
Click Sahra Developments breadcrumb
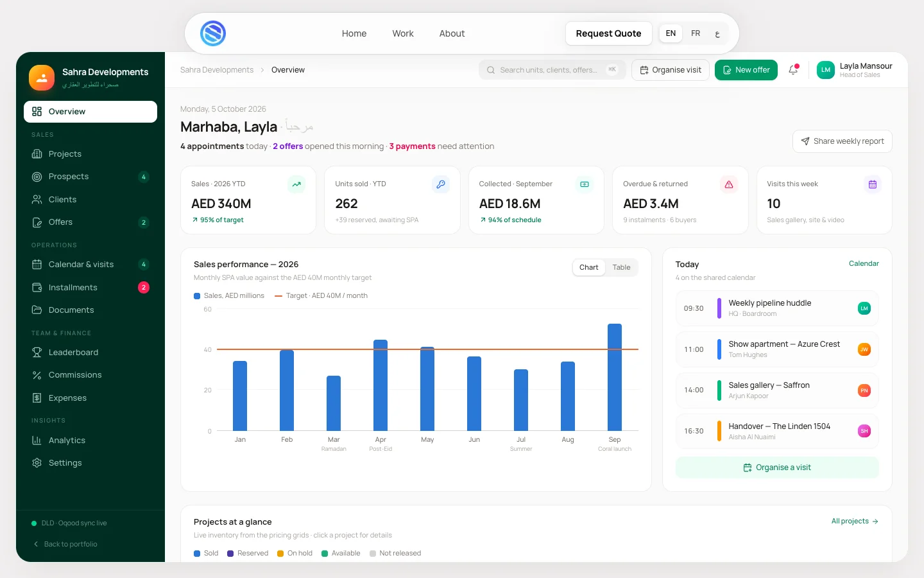[x=217, y=70]
